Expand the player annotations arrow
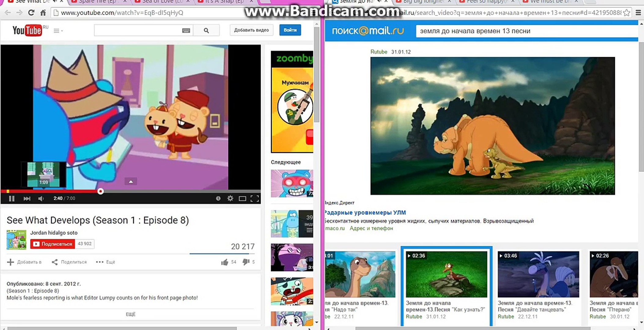This screenshot has width=644, height=330. tap(131, 182)
